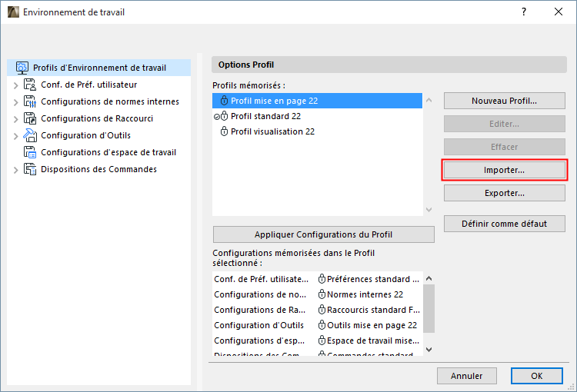The height and width of the screenshot is (392, 577).
Task: Select Profil standard 22 in the list
Action: click(265, 116)
